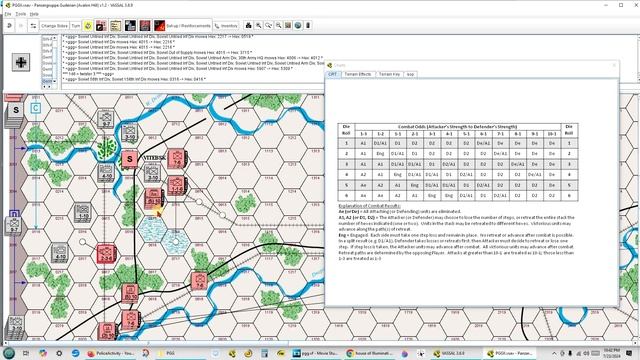Viewport: 640px width, 360px height.
Task: Select the Soviet S marker at Vitebsk
Action: click(130, 159)
